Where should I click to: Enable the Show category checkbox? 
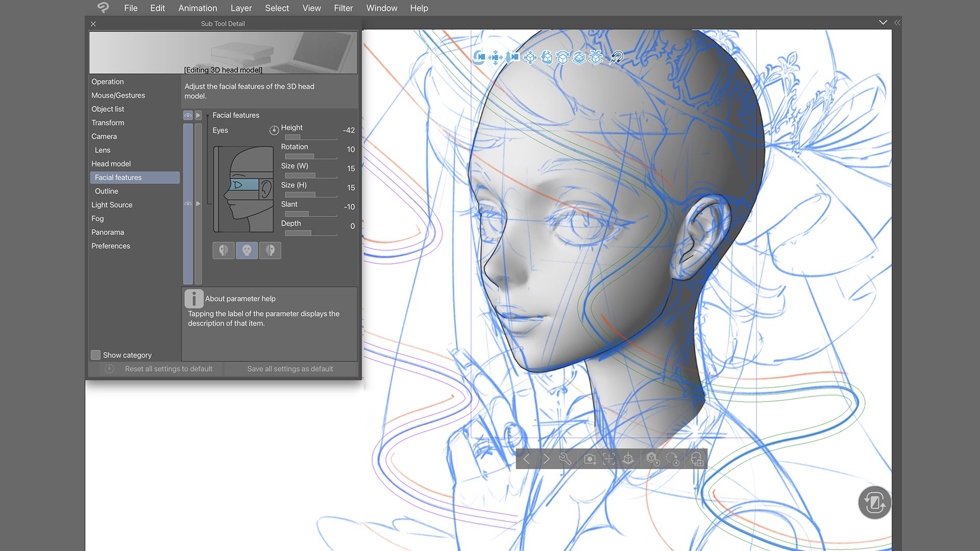(95, 355)
